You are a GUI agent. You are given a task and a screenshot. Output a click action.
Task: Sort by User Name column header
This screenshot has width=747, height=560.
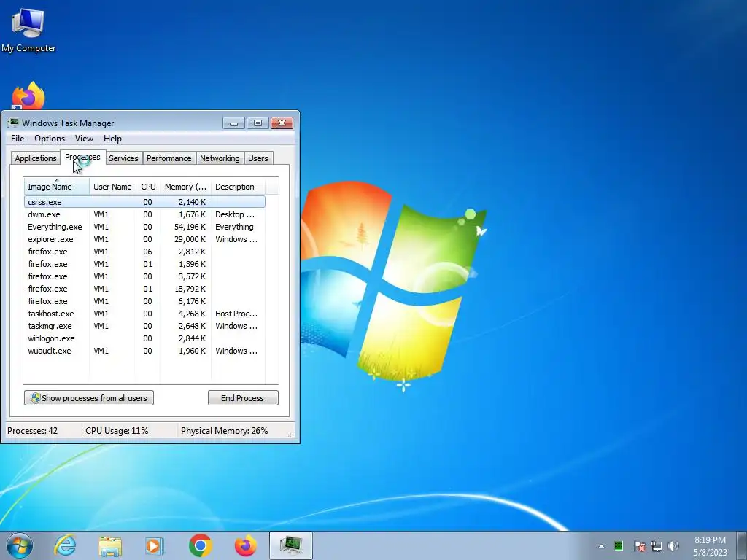tap(112, 187)
